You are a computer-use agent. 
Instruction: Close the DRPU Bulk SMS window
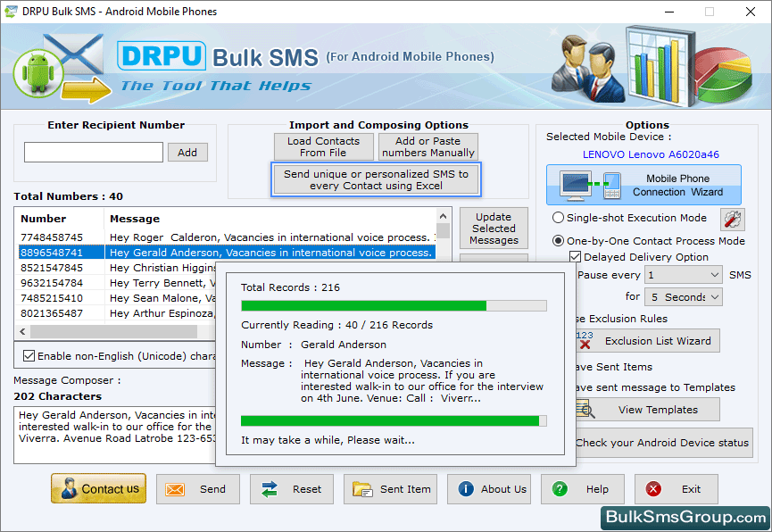click(751, 12)
